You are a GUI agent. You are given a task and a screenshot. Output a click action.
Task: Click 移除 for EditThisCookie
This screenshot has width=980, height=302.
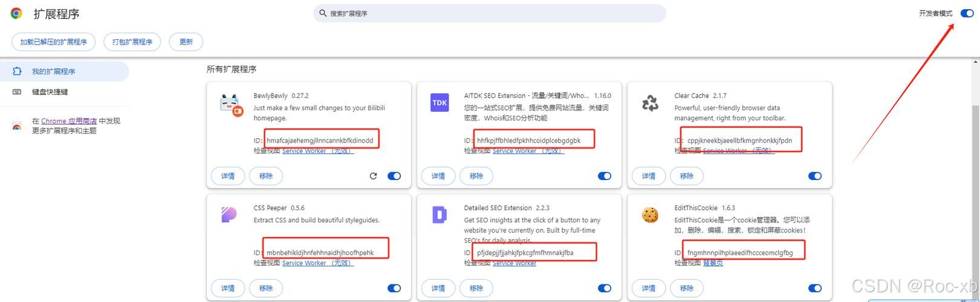(x=687, y=288)
